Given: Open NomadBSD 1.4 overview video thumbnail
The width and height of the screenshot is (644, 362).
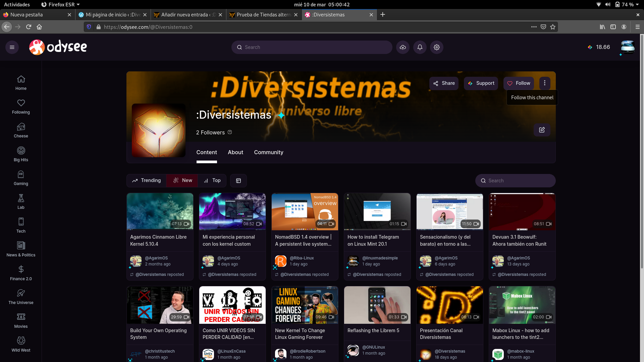Looking at the screenshot, I should pos(305,212).
